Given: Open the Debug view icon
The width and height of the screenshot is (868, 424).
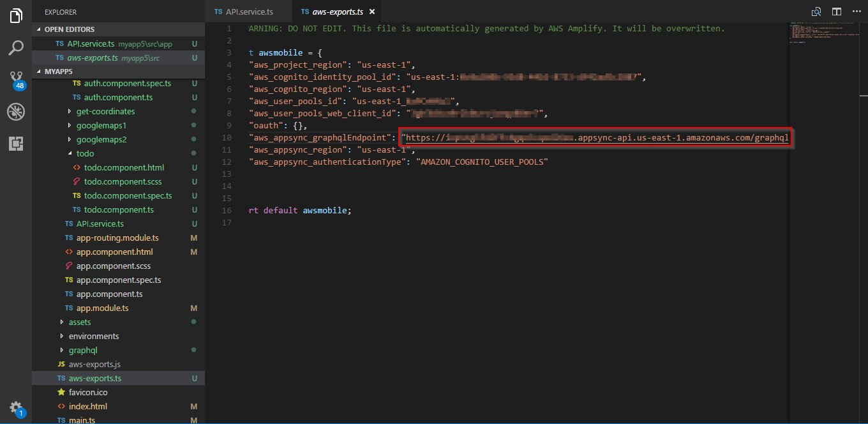Looking at the screenshot, I should (16, 112).
